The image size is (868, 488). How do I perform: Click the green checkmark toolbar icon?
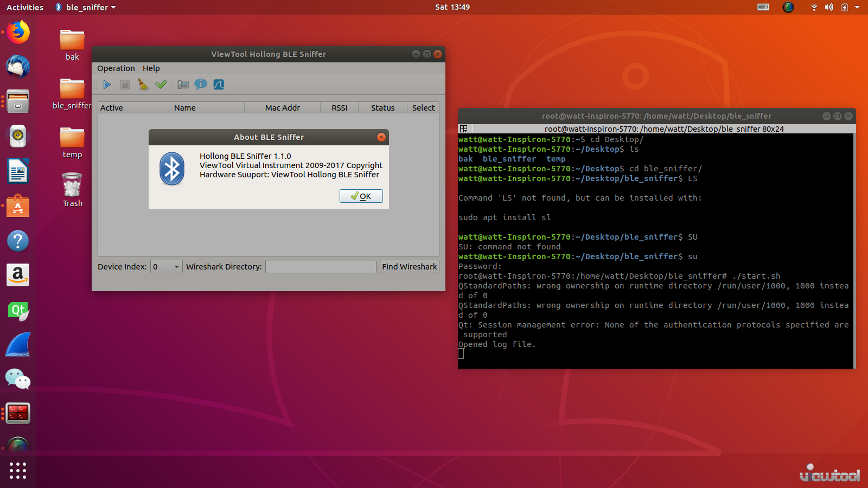tap(161, 85)
